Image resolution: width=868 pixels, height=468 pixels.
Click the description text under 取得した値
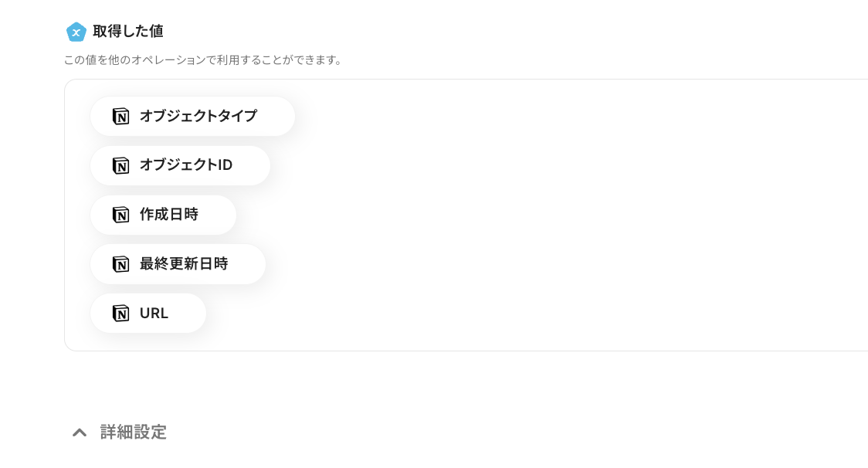click(x=205, y=60)
